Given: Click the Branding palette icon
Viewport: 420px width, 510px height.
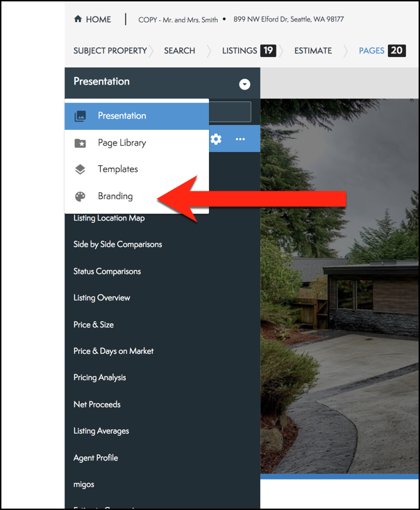Looking at the screenshot, I should [x=80, y=196].
